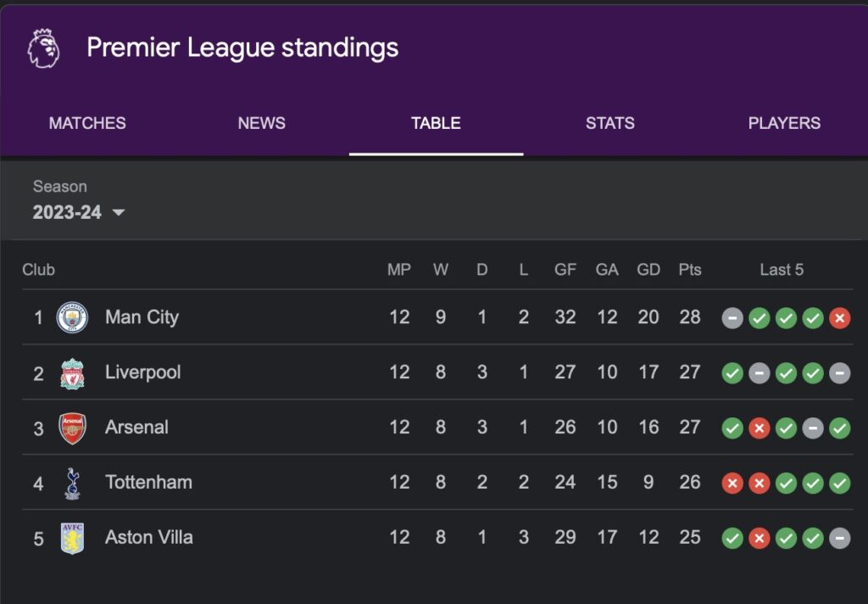The image size is (868, 604).
Task: Click the Pts column header
Action: pyautogui.click(x=690, y=270)
